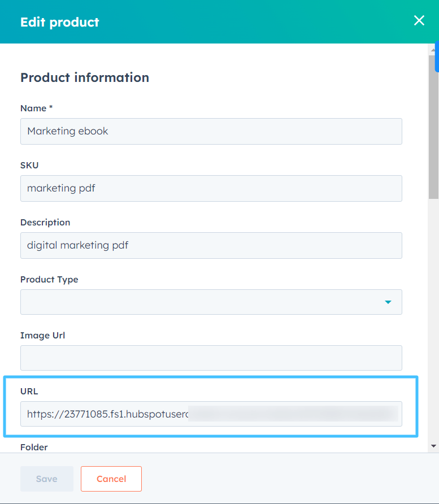Click the Name field label

(36, 108)
